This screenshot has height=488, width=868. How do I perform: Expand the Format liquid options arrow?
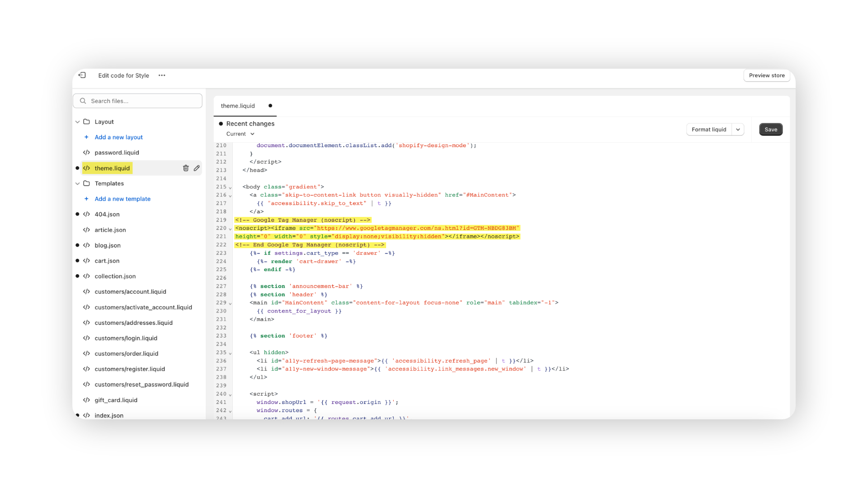pos(738,130)
